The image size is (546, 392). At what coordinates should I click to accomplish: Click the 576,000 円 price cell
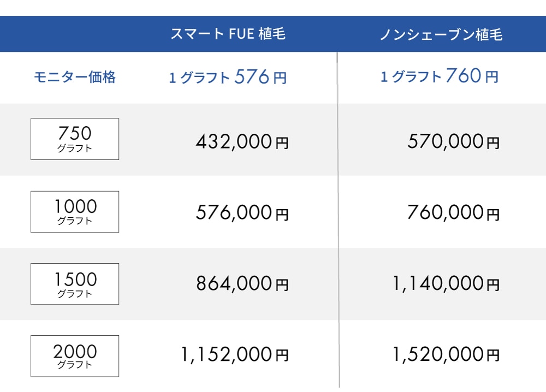click(x=242, y=212)
